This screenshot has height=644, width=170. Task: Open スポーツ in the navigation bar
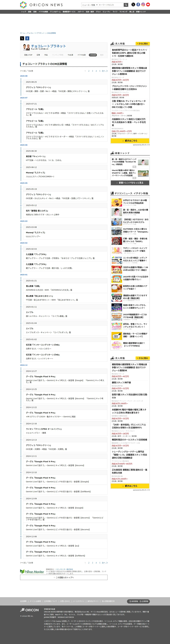[x=81, y=12]
